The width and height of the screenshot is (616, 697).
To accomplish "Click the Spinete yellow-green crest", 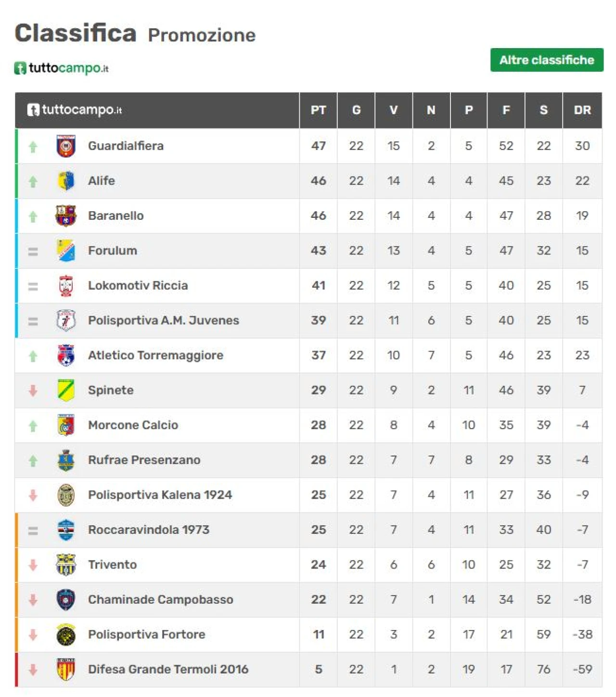I will (66, 390).
